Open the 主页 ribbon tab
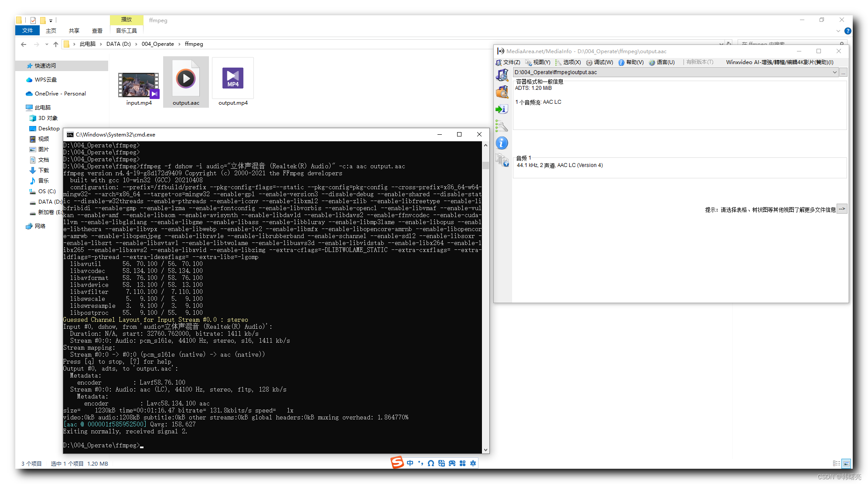868x484 pixels. click(51, 31)
